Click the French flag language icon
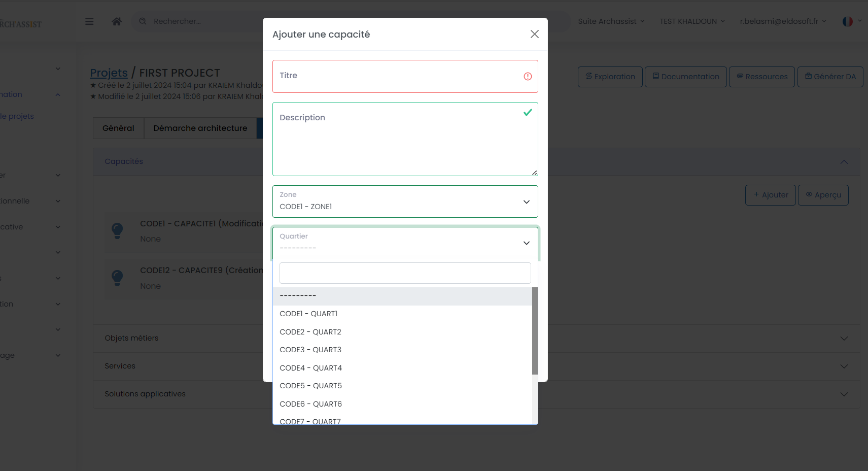This screenshot has width=868, height=471. [847, 21]
